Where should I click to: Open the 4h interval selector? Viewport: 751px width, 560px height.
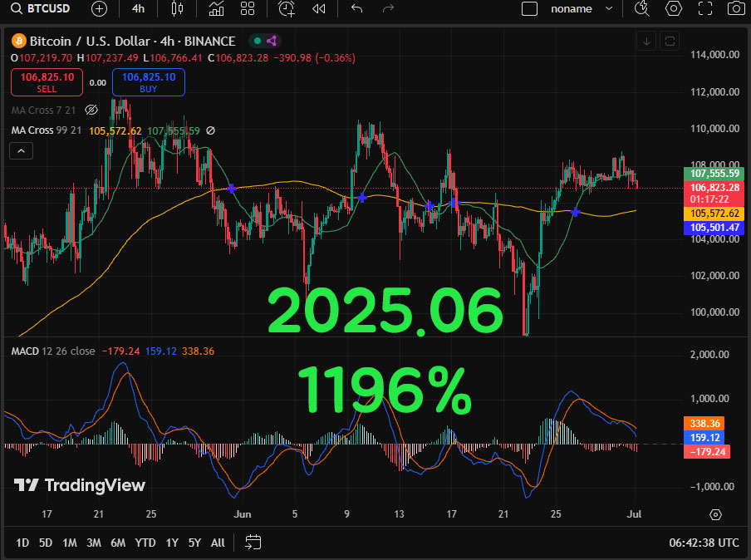(x=138, y=8)
